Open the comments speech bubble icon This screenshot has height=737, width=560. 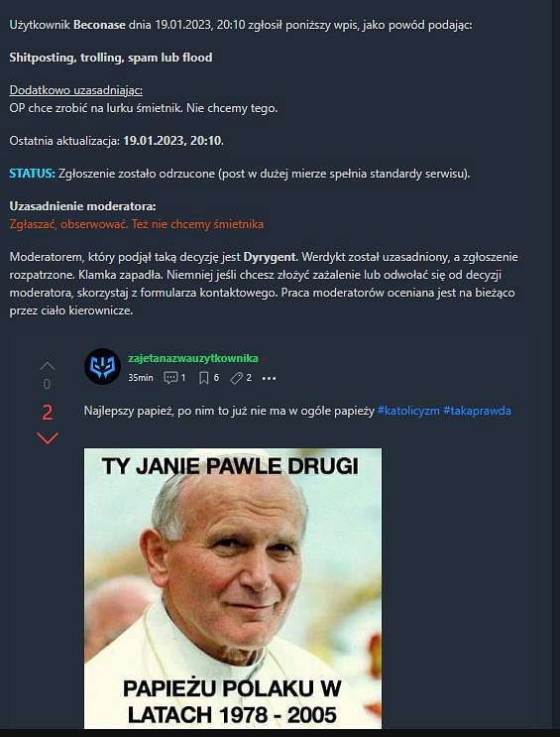pyautogui.click(x=170, y=378)
